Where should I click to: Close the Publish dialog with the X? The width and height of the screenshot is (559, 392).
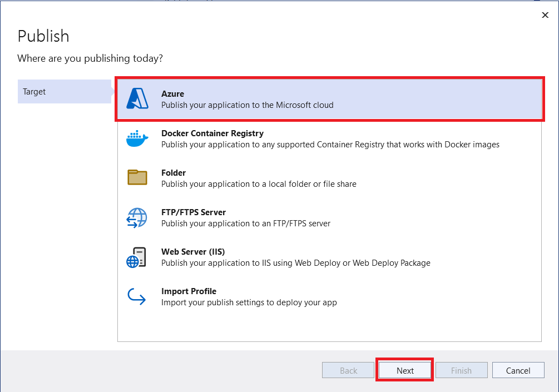[545, 15]
